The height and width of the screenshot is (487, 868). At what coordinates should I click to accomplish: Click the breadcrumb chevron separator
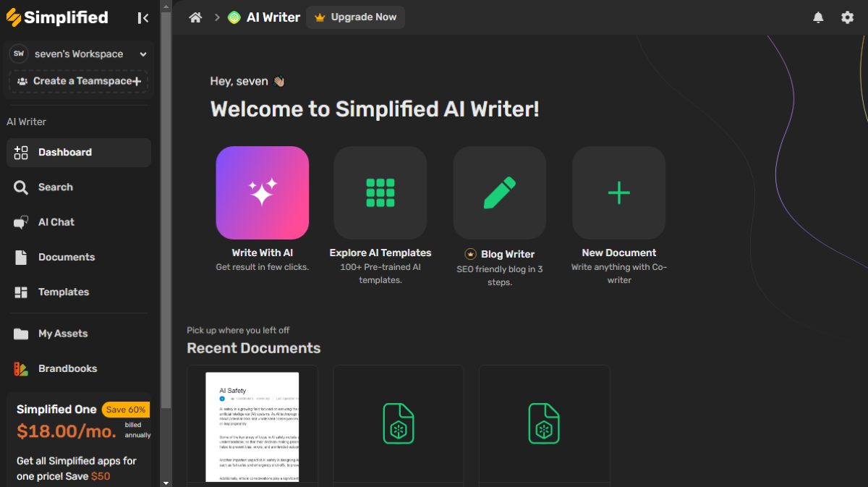click(216, 17)
